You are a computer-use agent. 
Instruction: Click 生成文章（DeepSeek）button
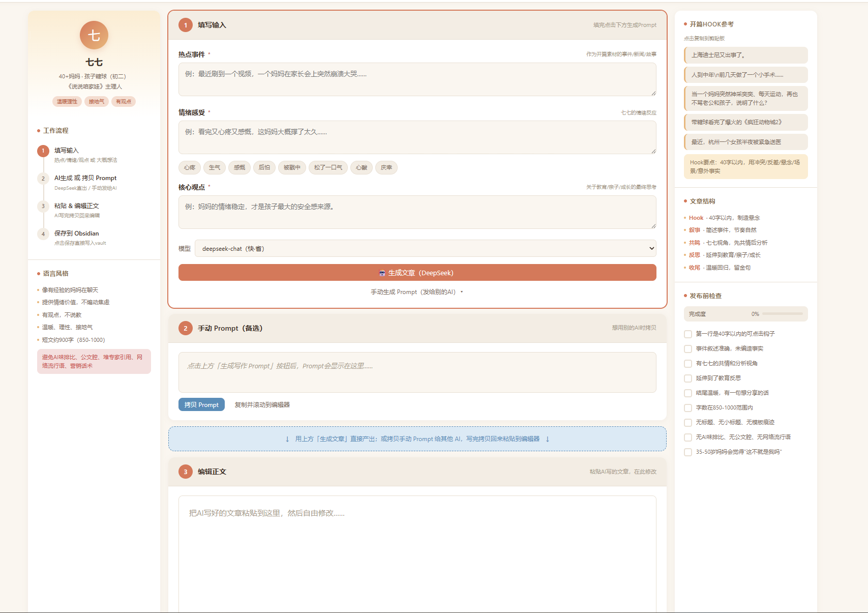[417, 273]
